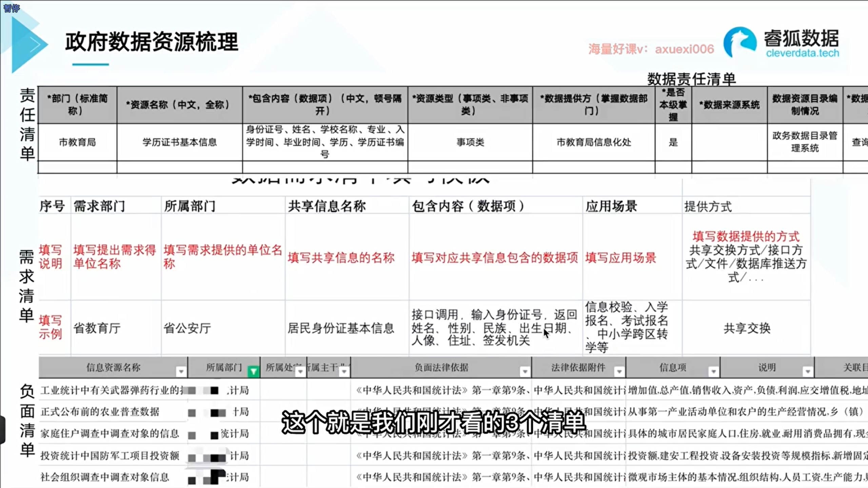Click the 负面法律依据 header cell
Viewport: 868px width, 488px height.
pyautogui.click(x=441, y=367)
